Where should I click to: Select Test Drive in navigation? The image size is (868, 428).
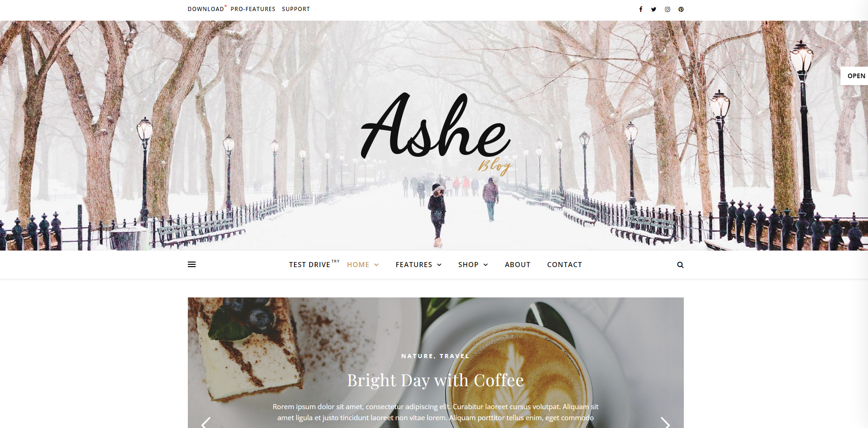(x=310, y=265)
